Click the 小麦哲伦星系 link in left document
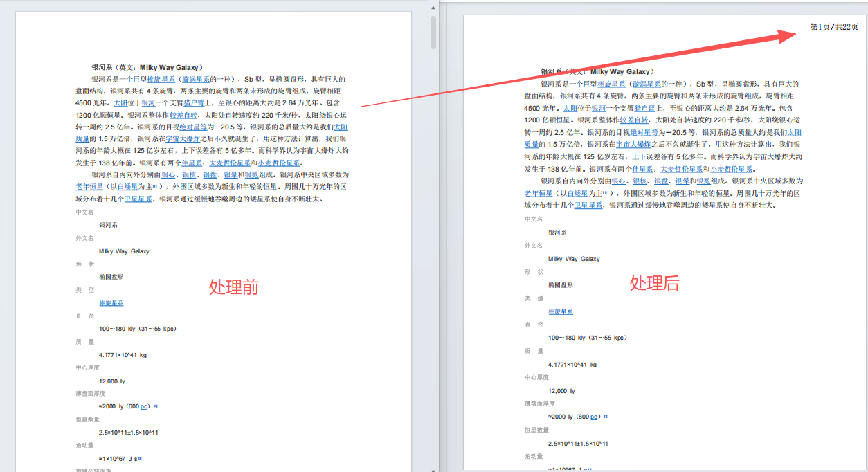 pos(279,163)
